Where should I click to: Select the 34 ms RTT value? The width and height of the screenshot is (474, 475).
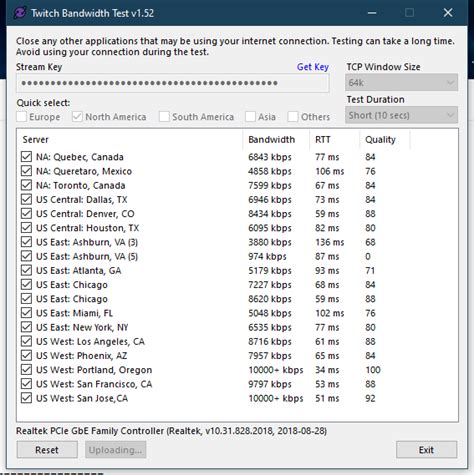[x=327, y=370]
